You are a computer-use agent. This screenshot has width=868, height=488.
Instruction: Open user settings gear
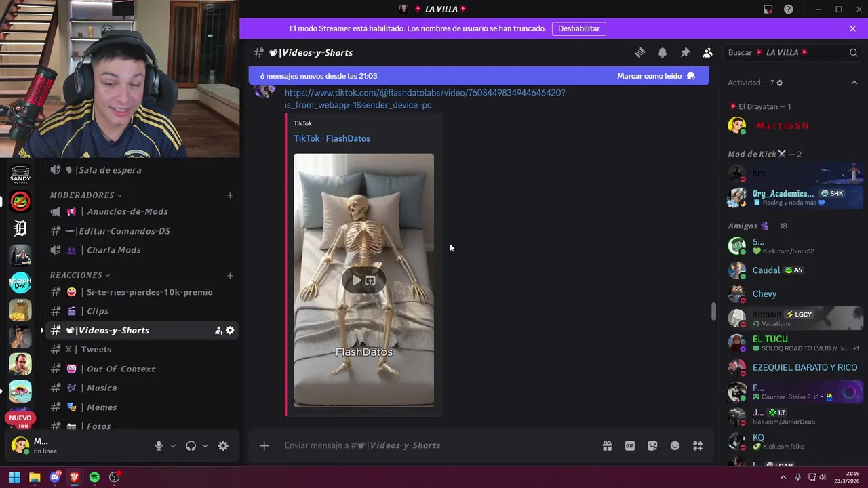tap(223, 445)
